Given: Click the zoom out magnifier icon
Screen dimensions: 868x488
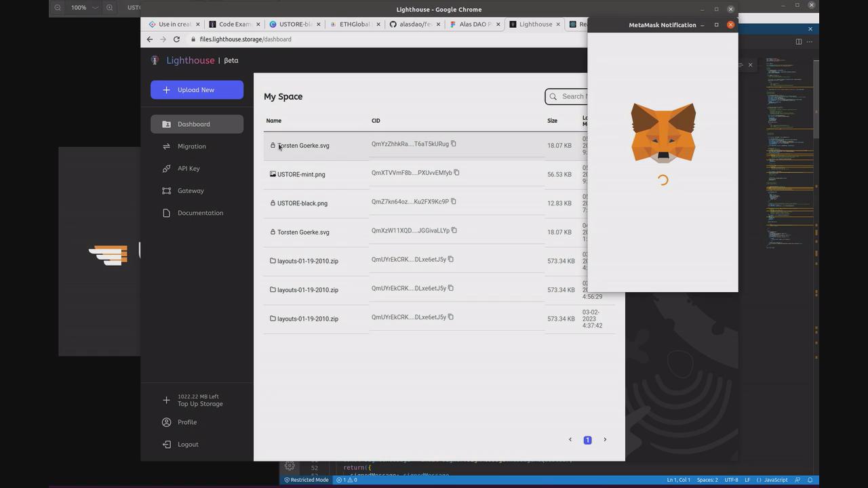Looking at the screenshot, I should (x=58, y=7).
